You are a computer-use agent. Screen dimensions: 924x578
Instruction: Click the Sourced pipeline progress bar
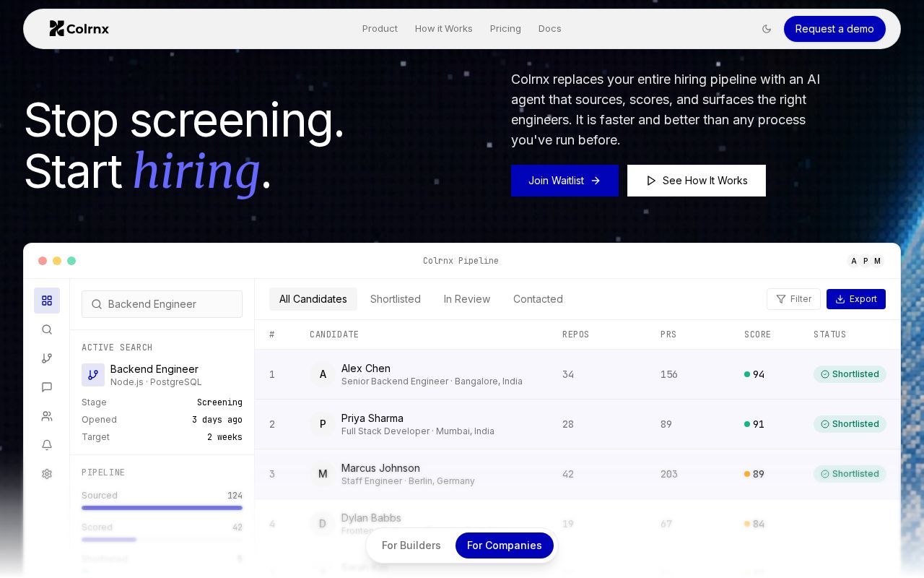coord(162,508)
